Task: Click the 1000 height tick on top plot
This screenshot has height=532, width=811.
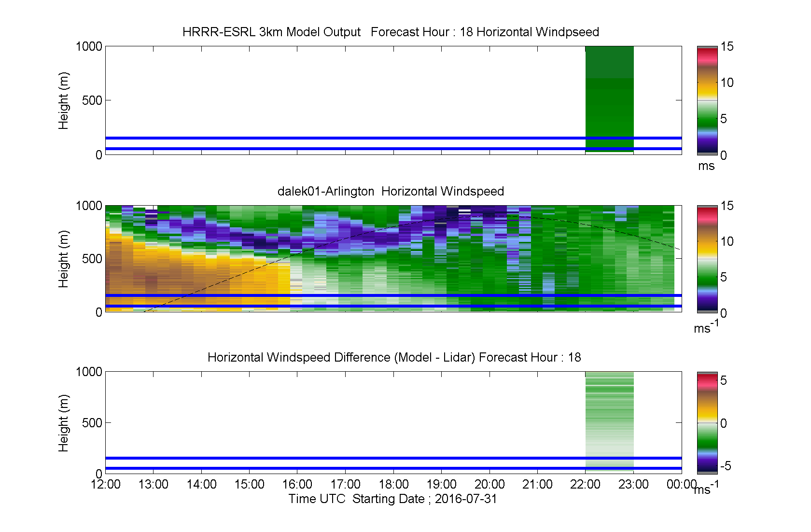Action: point(89,46)
